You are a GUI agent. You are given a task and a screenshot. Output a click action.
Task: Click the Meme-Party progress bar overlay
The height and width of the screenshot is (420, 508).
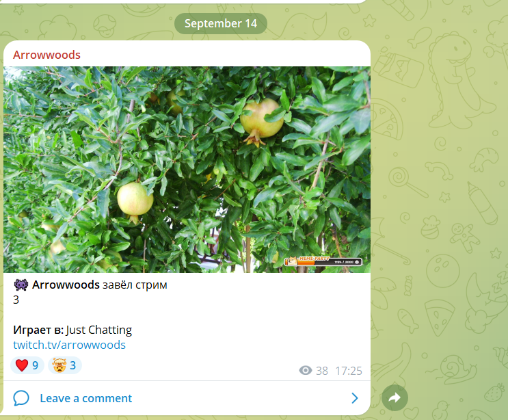click(x=323, y=261)
